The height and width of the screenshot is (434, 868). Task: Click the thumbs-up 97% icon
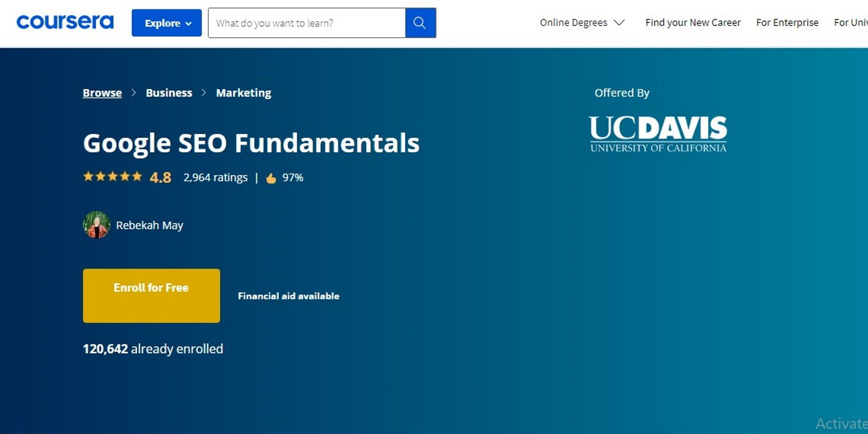pyautogui.click(x=271, y=178)
